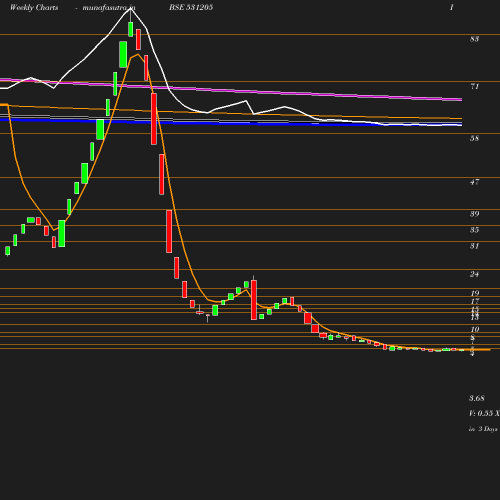Click the 71 price axis label
The height and width of the screenshot is (500, 500).
coord(474,87)
